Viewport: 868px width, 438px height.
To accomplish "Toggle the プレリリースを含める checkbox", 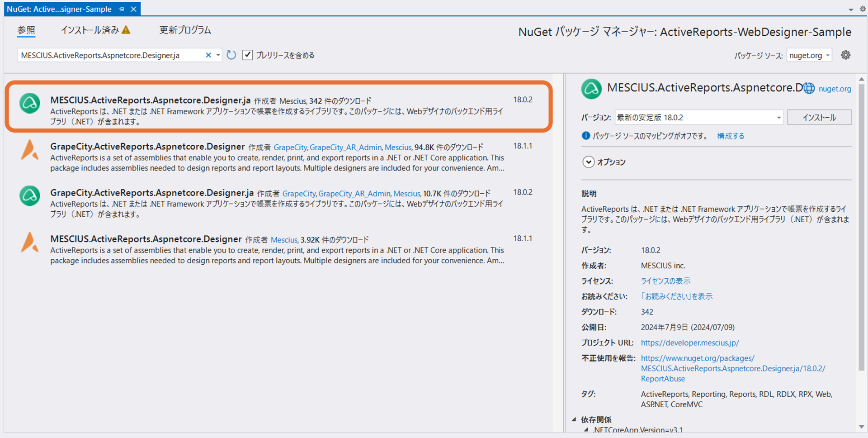I will point(247,55).
